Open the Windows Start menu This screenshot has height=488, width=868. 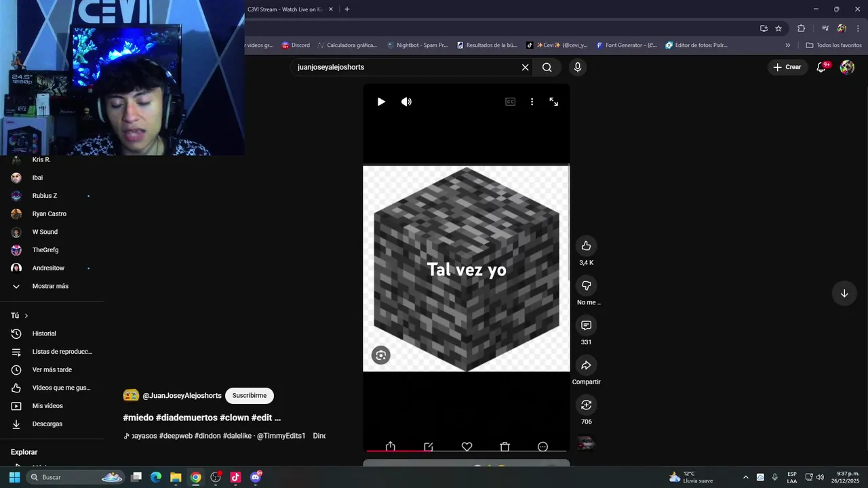tap(14, 477)
